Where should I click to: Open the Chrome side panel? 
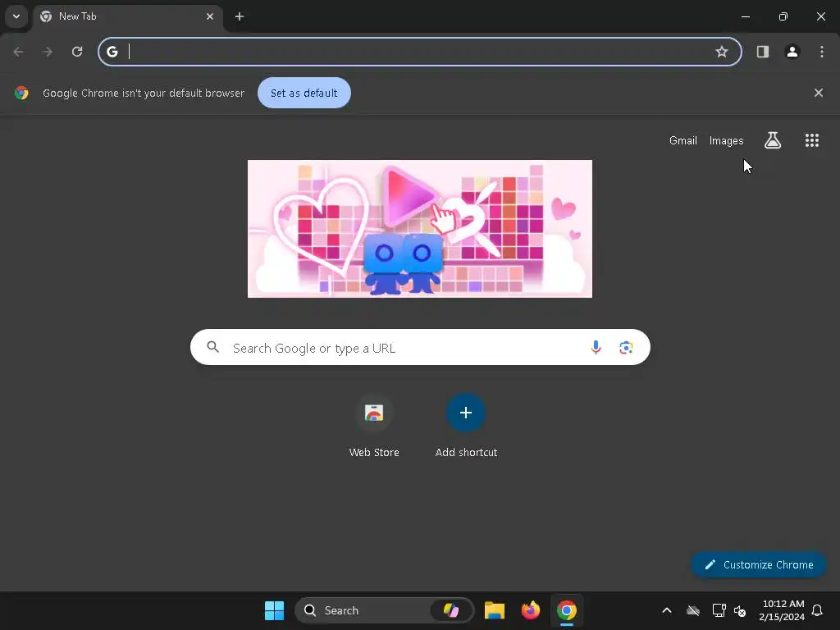(x=763, y=52)
